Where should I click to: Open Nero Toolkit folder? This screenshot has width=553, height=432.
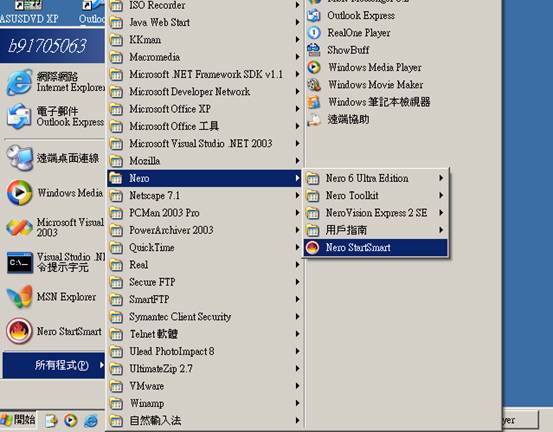click(376, 196)
